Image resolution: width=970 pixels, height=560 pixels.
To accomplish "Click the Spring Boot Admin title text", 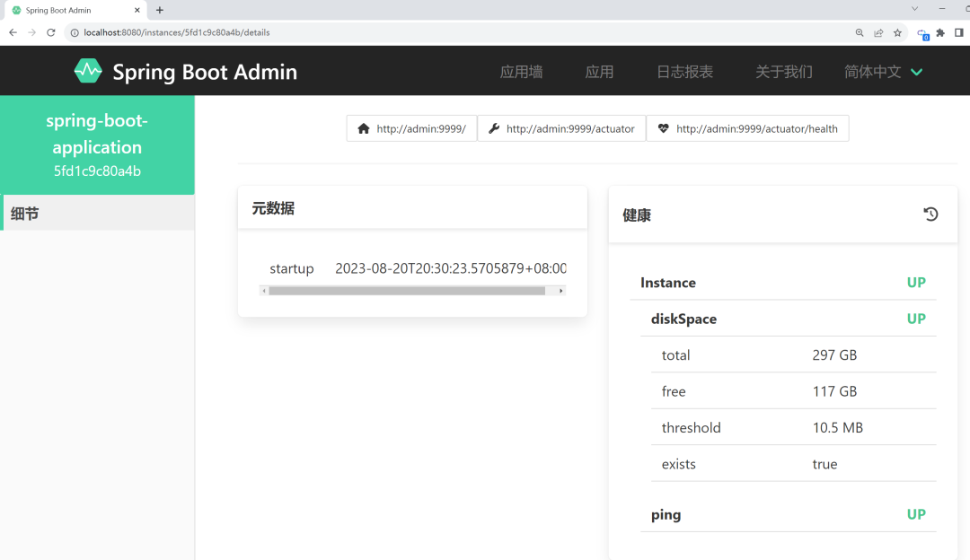I will click(x=205, y=72).
